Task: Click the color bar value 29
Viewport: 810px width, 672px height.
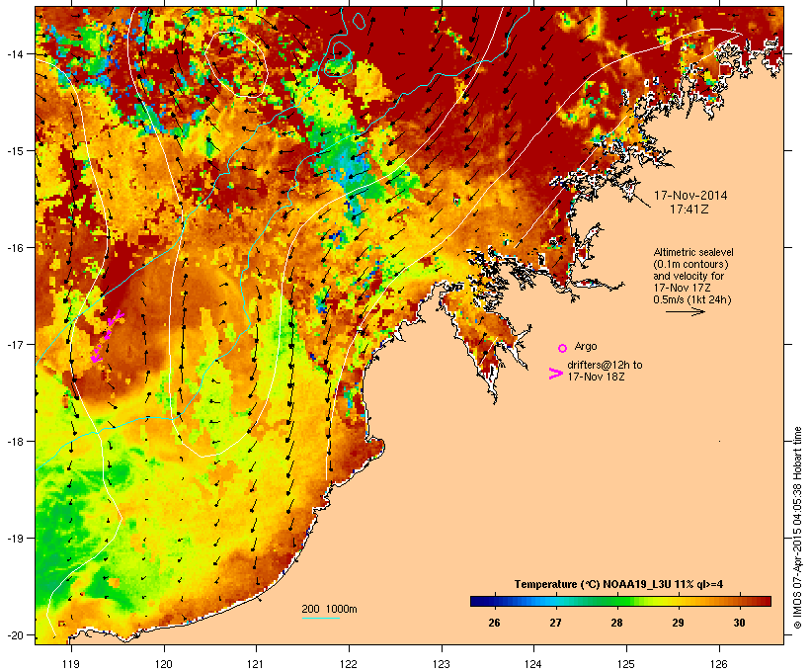Action: point(678,623)
